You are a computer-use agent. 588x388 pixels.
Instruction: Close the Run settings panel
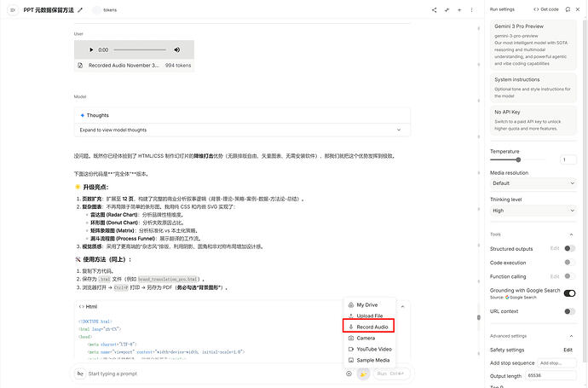click(578, 9)
